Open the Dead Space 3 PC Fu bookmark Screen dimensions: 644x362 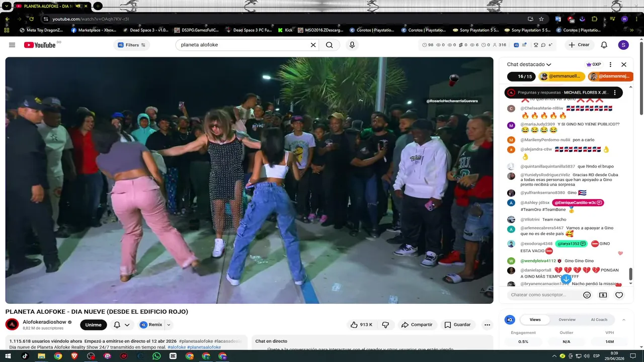pyautogui.click(x=249, y=30)
